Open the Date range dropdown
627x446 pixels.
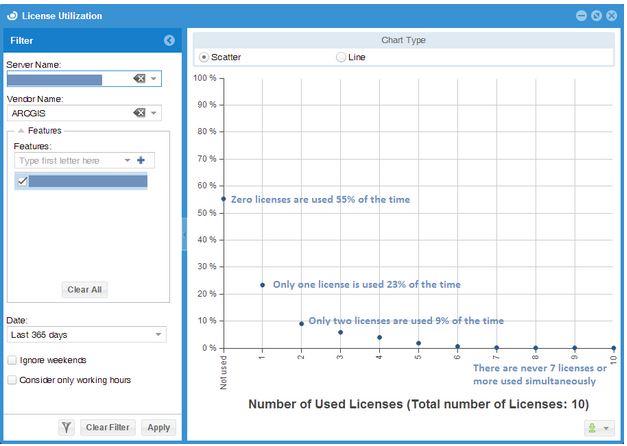(x=158, y=335)
